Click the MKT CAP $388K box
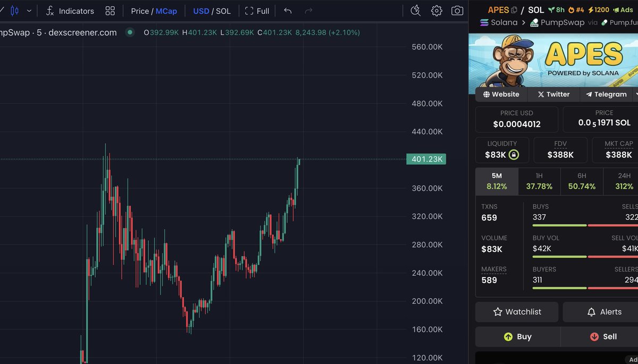 click(x=616, y=150)
